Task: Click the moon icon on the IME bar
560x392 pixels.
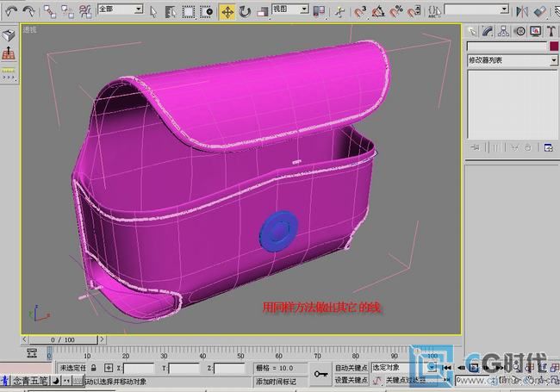Action: 56,381
